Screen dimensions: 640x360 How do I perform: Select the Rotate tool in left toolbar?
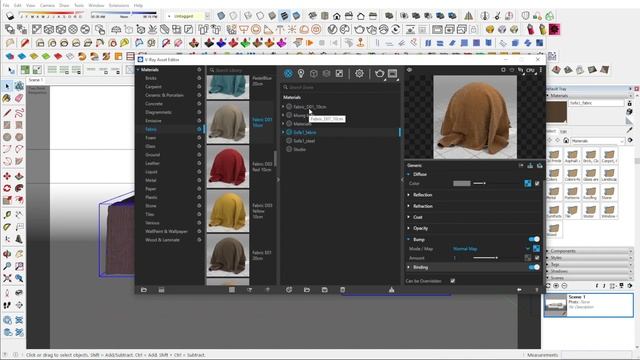pos(7,188)
